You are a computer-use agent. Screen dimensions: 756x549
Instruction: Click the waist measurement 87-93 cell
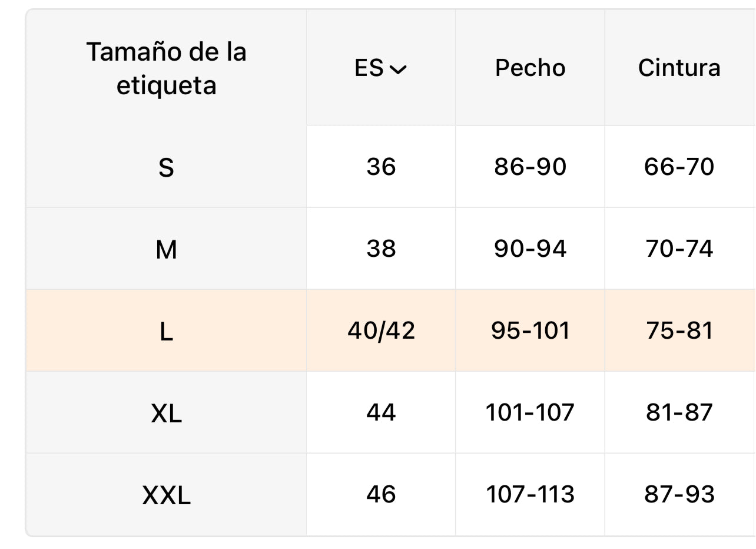[x=679, y=494]
